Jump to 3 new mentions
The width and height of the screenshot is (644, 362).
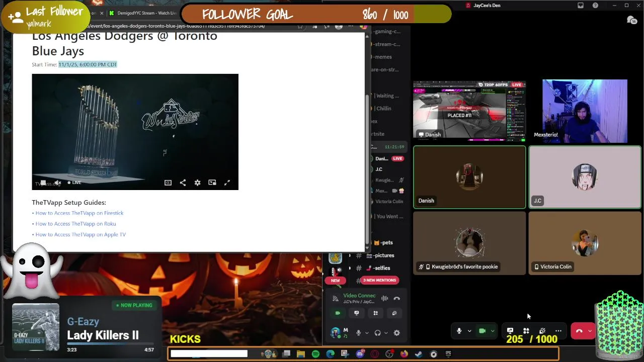pos(379,280)
